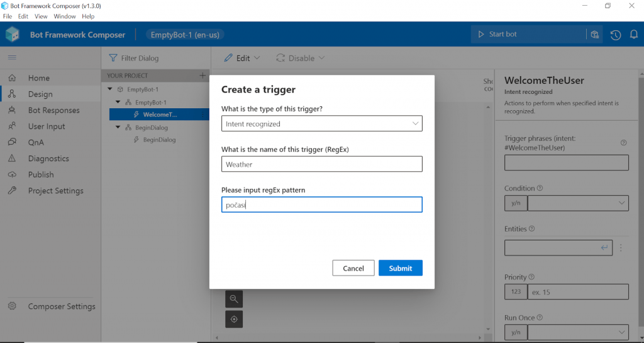Click the zoom out magnifier icon
644x343 pixels.
click(234, 300)
